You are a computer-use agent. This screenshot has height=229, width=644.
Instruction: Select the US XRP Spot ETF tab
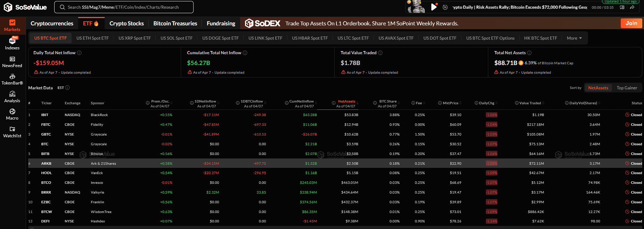coord(134,38)
